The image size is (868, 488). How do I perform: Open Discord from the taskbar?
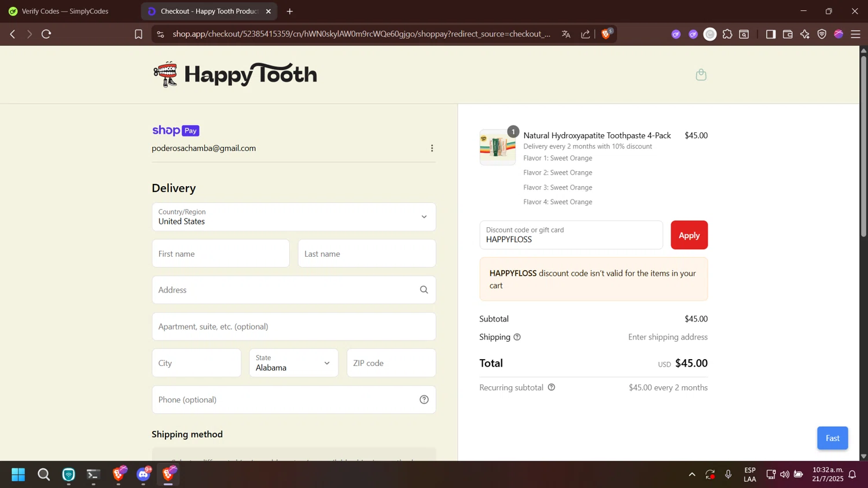point(144,475)
